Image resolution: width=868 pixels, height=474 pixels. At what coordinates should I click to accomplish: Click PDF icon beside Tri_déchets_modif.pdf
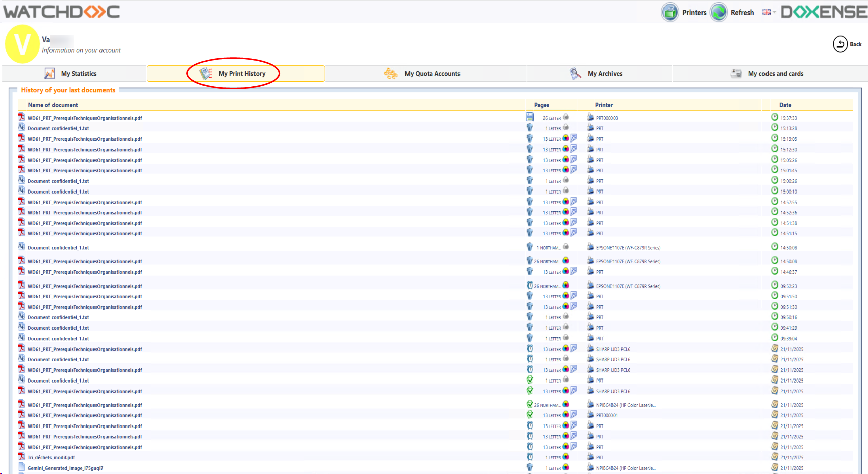click(21, 457)
